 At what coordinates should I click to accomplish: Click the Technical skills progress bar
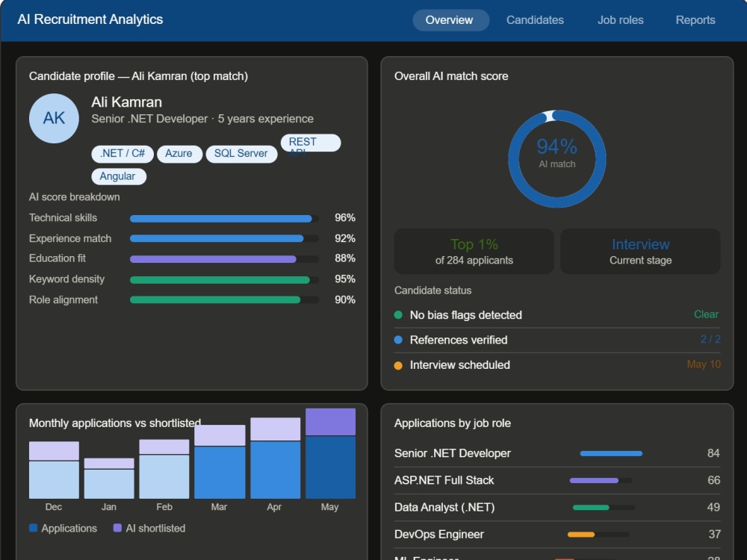[x=224, y=219]
